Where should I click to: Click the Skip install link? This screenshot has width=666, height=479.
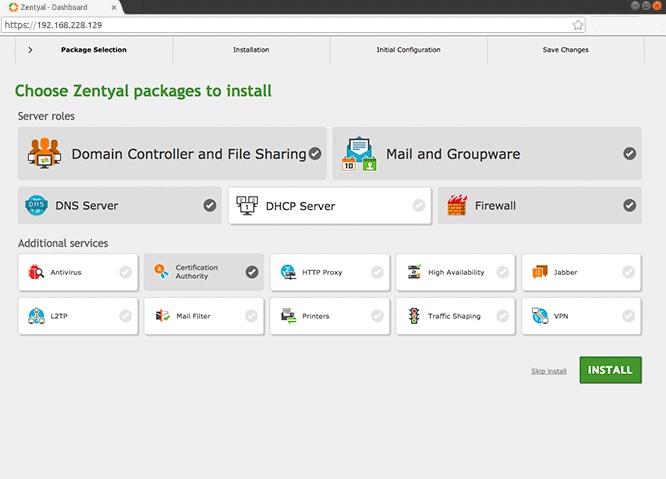click(x=549, y=371)
